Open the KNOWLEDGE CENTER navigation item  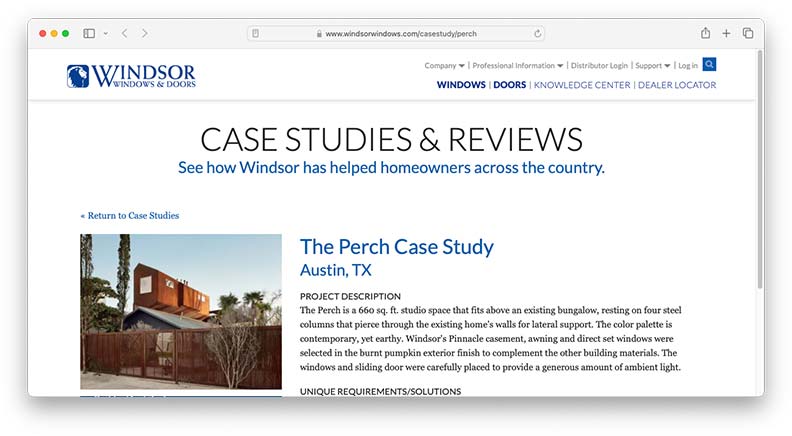click(x=582, y=85)
